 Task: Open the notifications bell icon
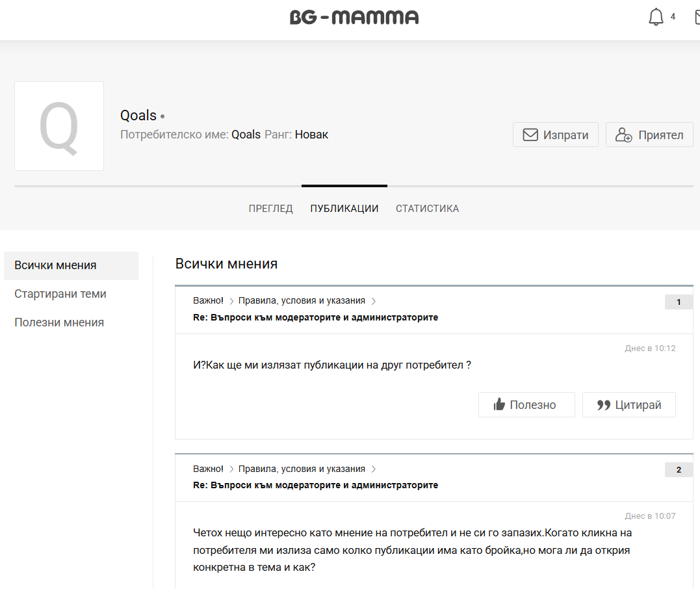pyautogui.click(x=656, y=18)
